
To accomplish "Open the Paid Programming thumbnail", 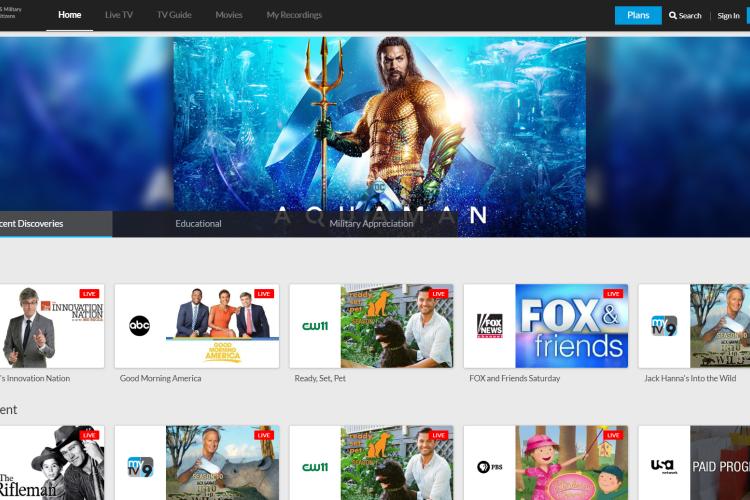I will 720,463.
